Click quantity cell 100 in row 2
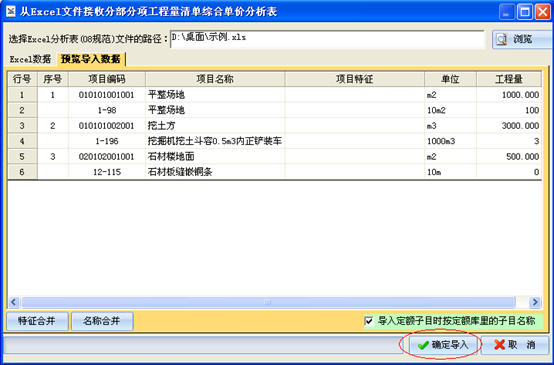This screenshot has width=554, height=365. pos(509,110)
